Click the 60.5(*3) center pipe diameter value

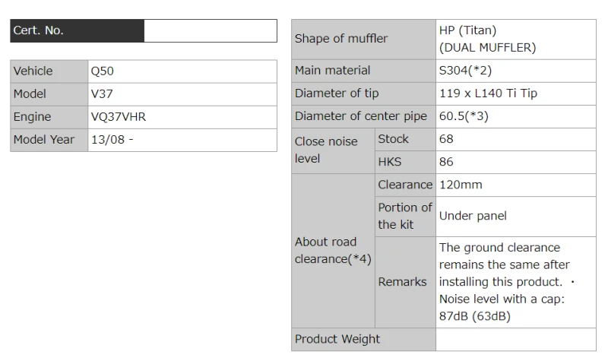tap(515, 116)
